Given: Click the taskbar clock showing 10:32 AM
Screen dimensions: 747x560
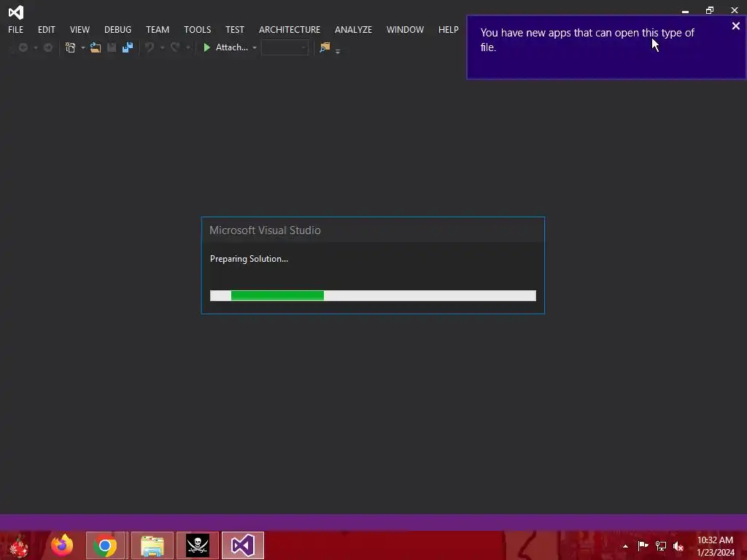Looking at the screenshot, I should [716, 546].
